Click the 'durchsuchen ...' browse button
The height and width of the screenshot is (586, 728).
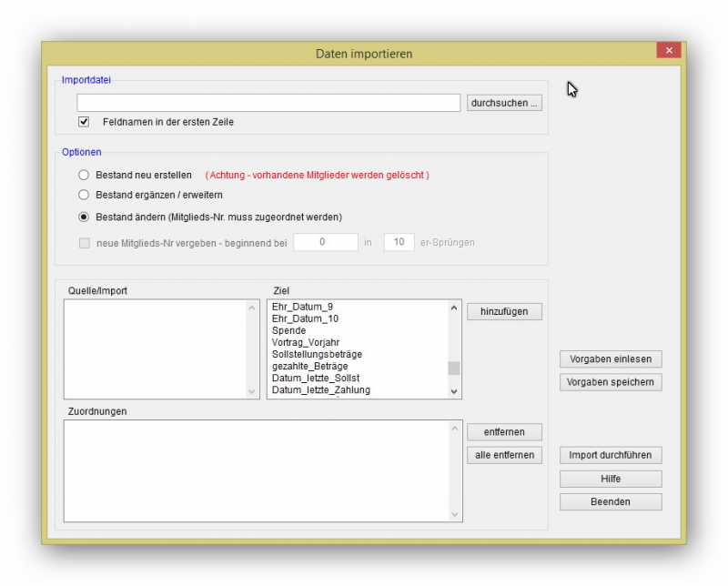pos(504,103)
